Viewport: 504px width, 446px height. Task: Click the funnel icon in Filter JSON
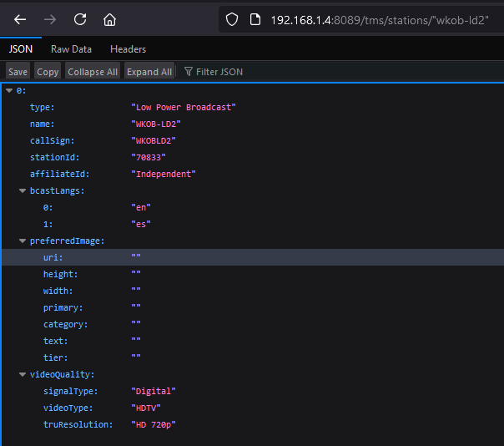pos(189,72)
